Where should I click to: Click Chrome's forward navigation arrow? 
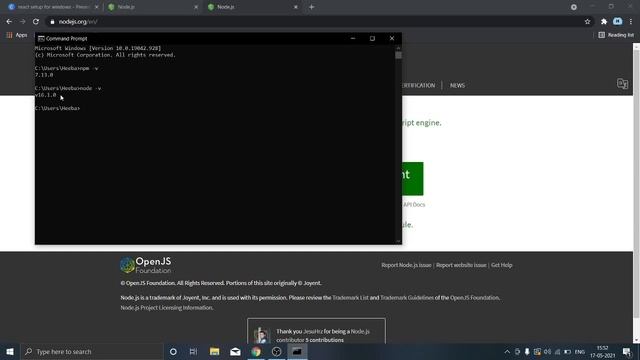tap(22, 22)
